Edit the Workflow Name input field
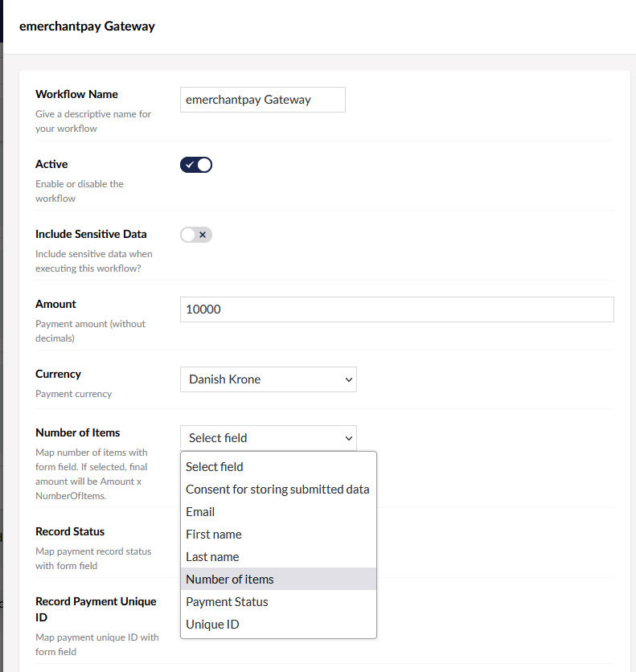This screenshot has height=672, width=636. [x=263, y=100]
